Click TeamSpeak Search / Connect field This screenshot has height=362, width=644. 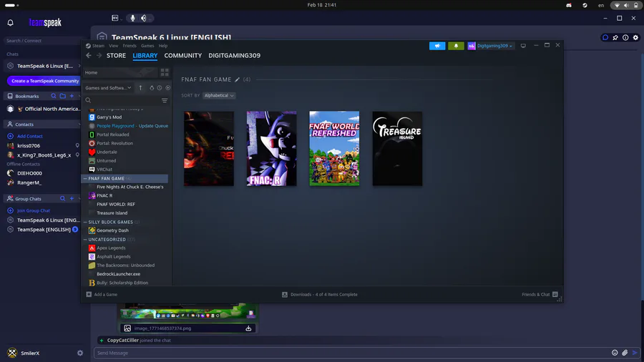coord(43,41)
